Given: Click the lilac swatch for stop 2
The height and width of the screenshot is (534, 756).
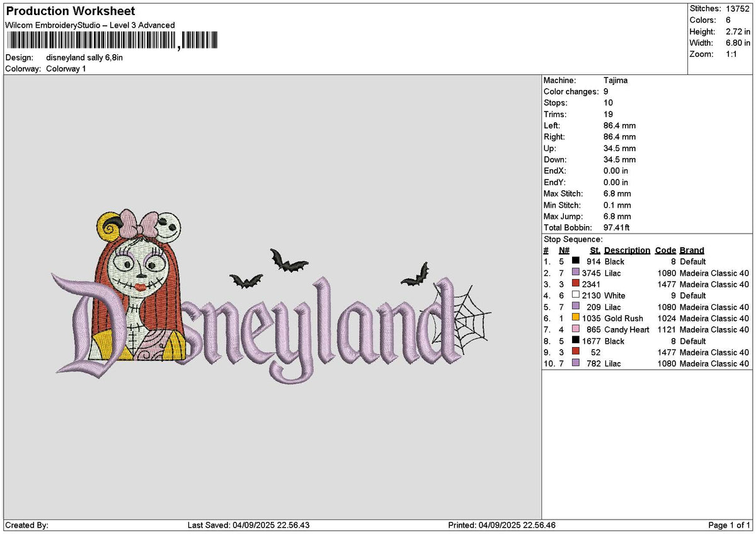Looking at the screenshot, I should (576, 273).
